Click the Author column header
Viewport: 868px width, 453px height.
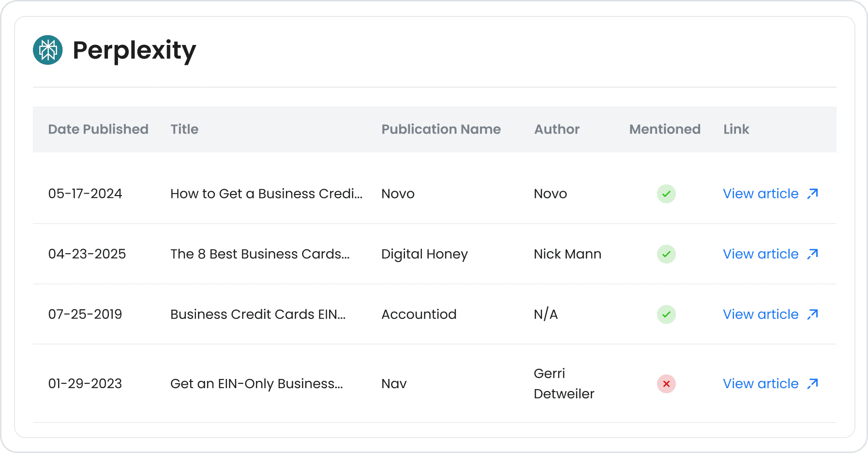[557, 129]
